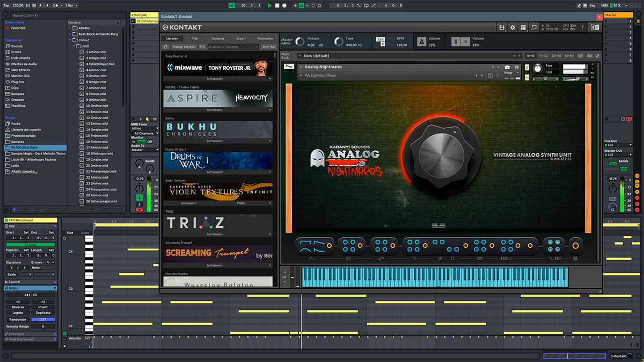
Task: Open the MIDI From All Ins dropdown
Action: pyautogui.click(x=144, y=129)
